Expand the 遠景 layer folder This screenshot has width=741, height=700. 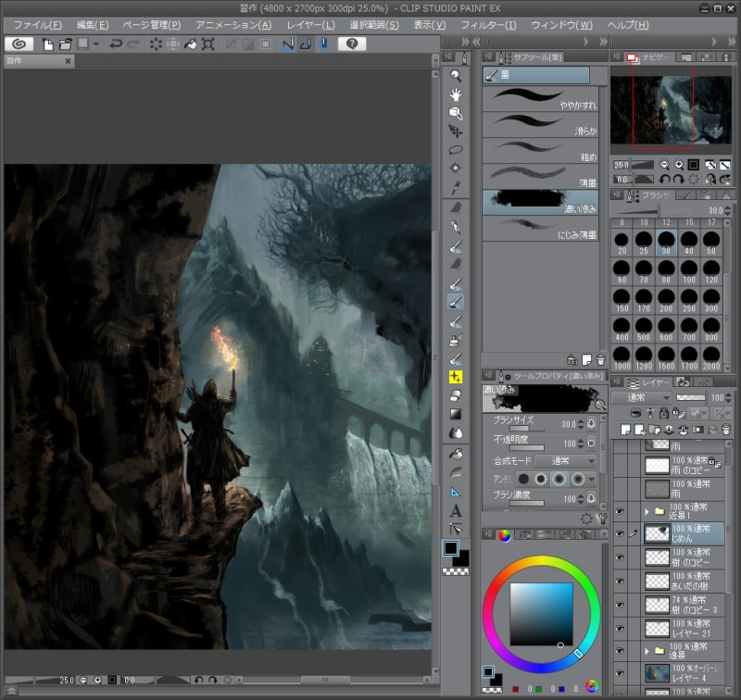point(645,651)
